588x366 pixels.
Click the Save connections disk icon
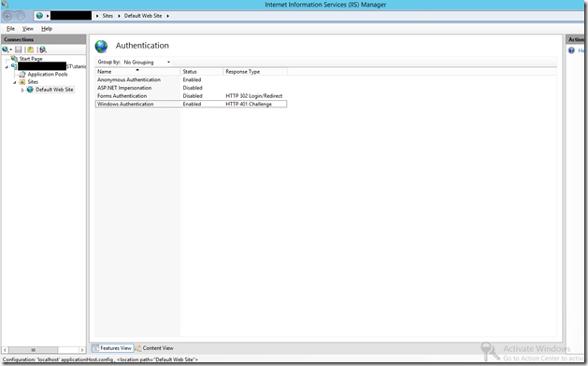[19, 49]
